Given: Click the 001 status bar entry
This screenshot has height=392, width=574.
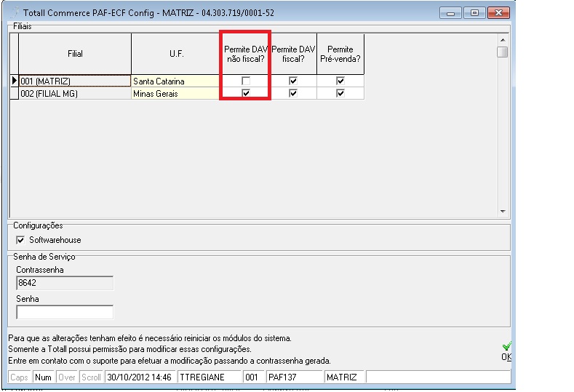Looking at the screenshot, I should coord(253,377).
